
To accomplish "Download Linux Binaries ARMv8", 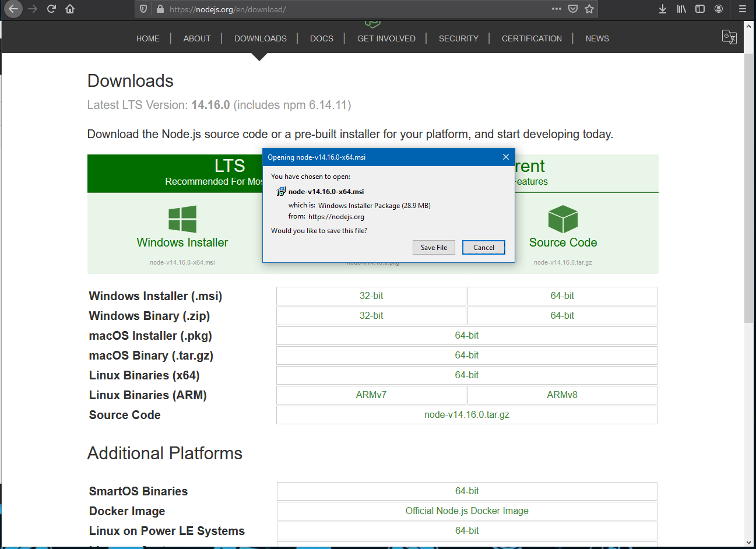I will click(562, 395).
